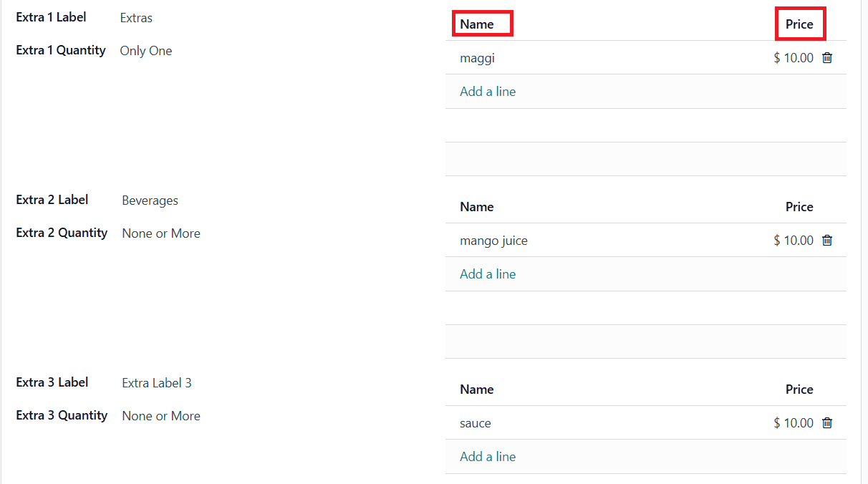The image size is (868, 484).
Task: Sort by Price header above maggi row
Action: coord(799,24)
